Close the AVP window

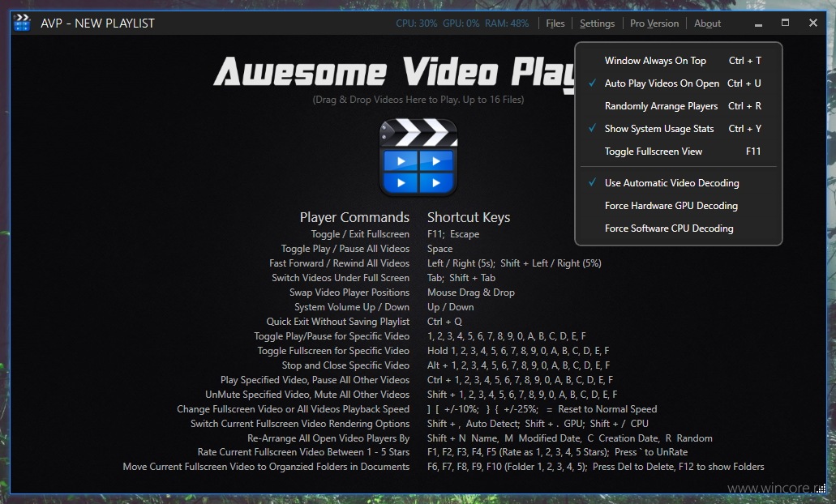click(x=812, y=23)
